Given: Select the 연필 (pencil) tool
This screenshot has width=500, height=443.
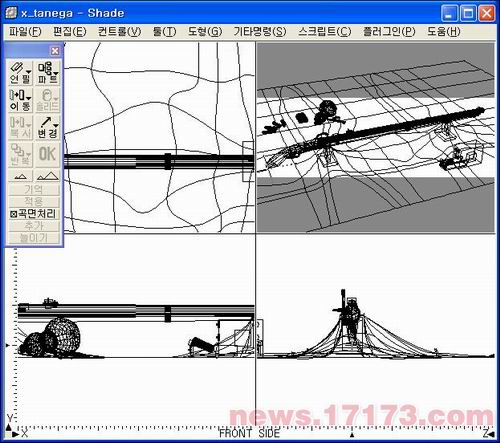Looking at the screenshot, I should [20, 73].
